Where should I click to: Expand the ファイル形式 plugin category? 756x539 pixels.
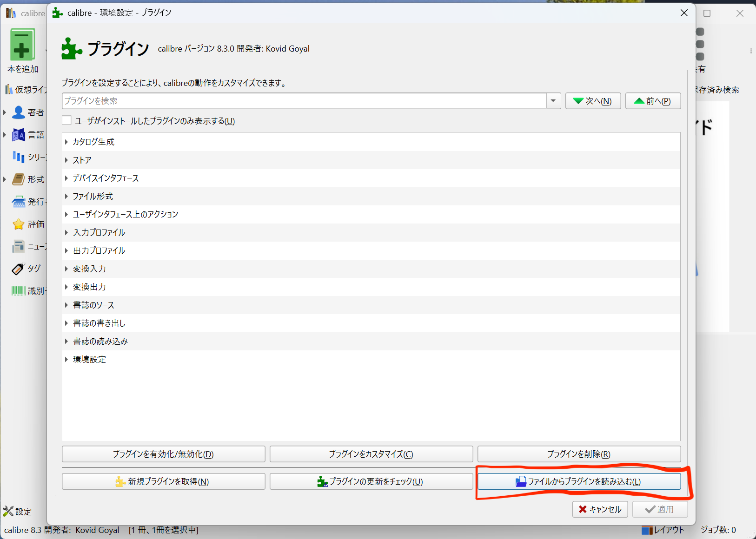pos(66,197)
